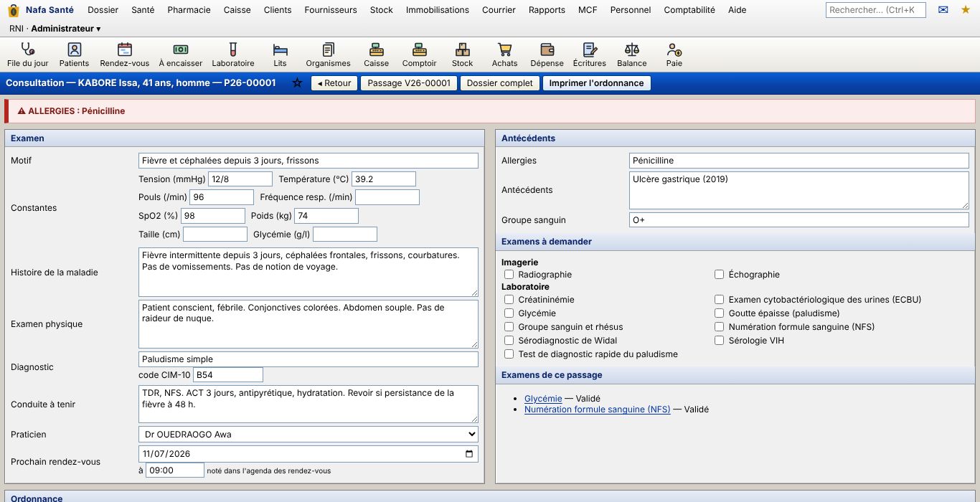Open the Administrateur user menu

coord(66,29)
